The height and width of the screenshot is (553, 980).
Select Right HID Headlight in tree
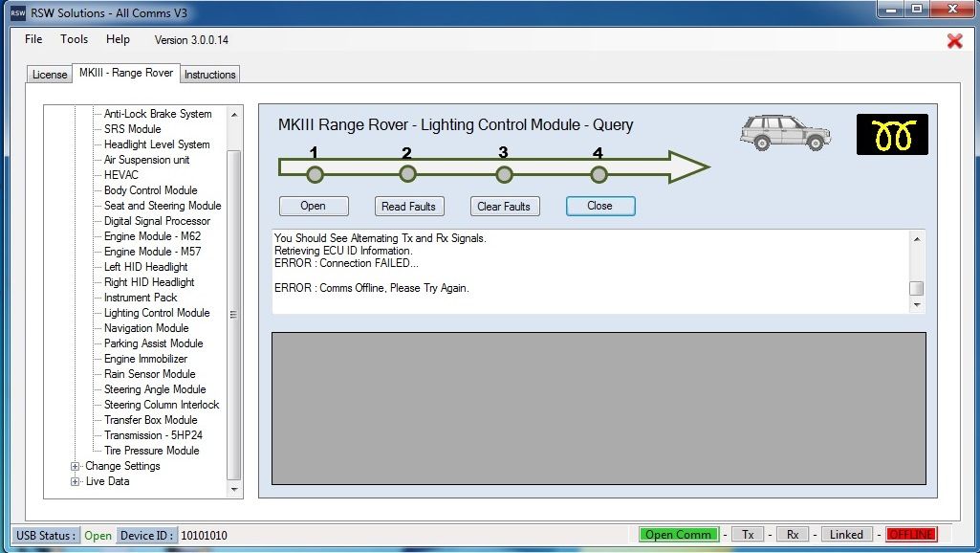[149, 282]
